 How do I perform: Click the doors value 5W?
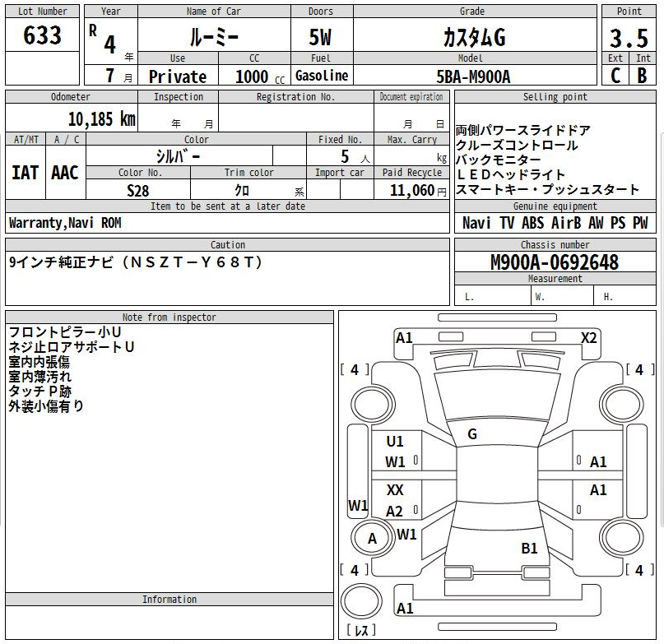[x=320, y=37]
